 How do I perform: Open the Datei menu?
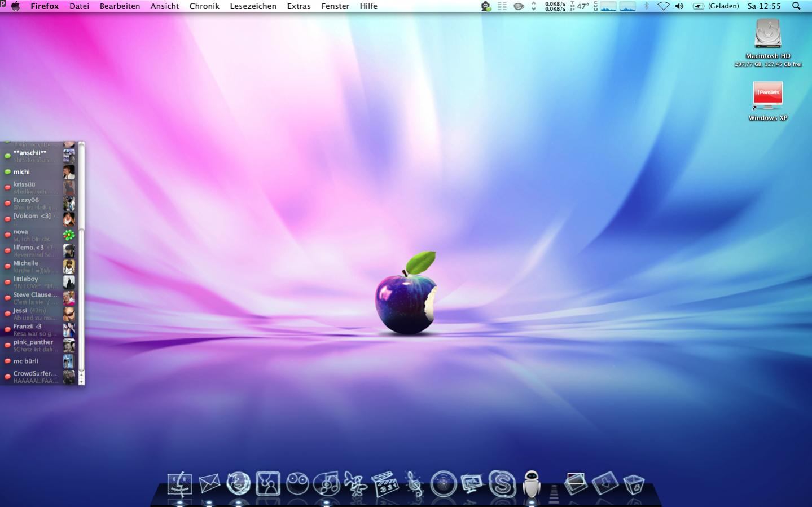tap(79, 6)
